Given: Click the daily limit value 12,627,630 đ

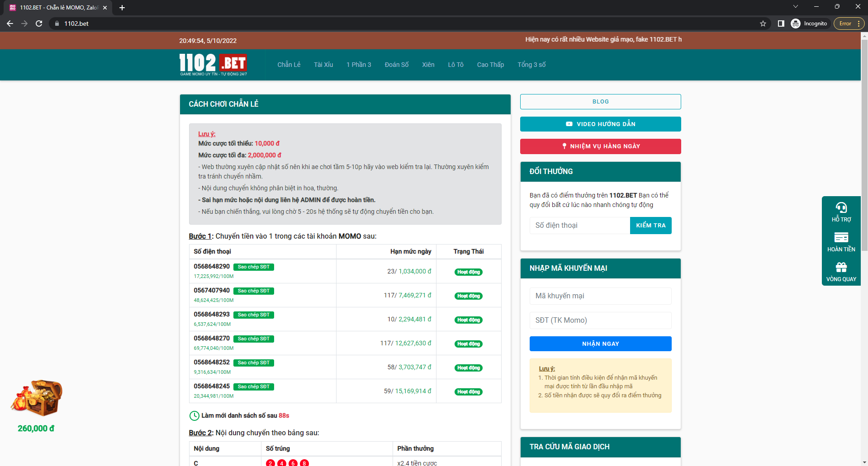Looking at the screenshot, I should pyautogui.click(x=413, y=343).
